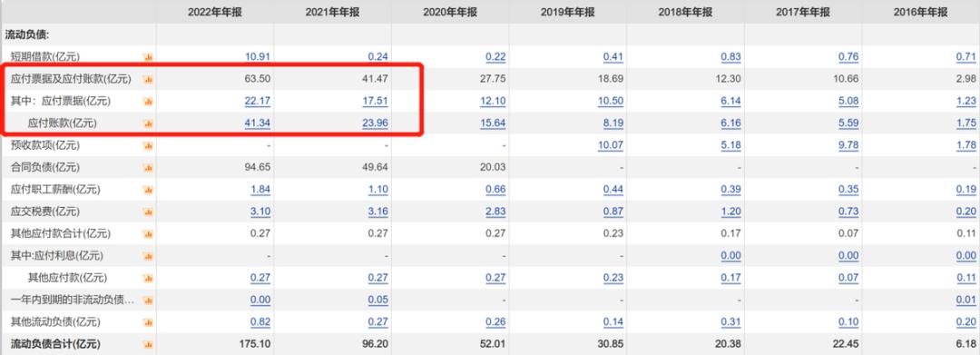
Task: Open the 2019 预收款项 value 10.07
Action: 611,145
